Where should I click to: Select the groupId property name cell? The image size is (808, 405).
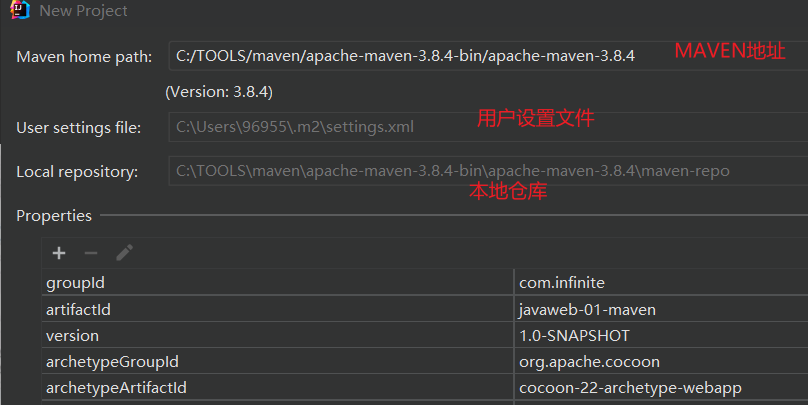(x=278, y=282)
